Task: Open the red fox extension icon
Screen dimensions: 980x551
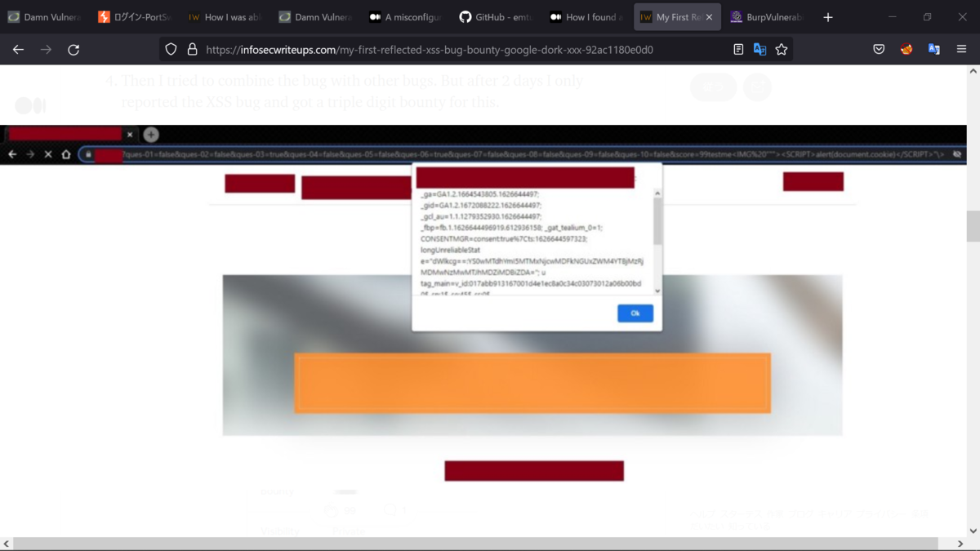Action: (x=906, y=49)
